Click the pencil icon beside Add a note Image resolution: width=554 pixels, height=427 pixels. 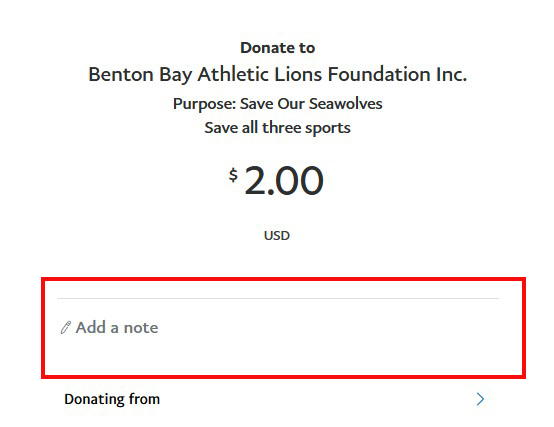pyautogui.click(x=66, y=327)
